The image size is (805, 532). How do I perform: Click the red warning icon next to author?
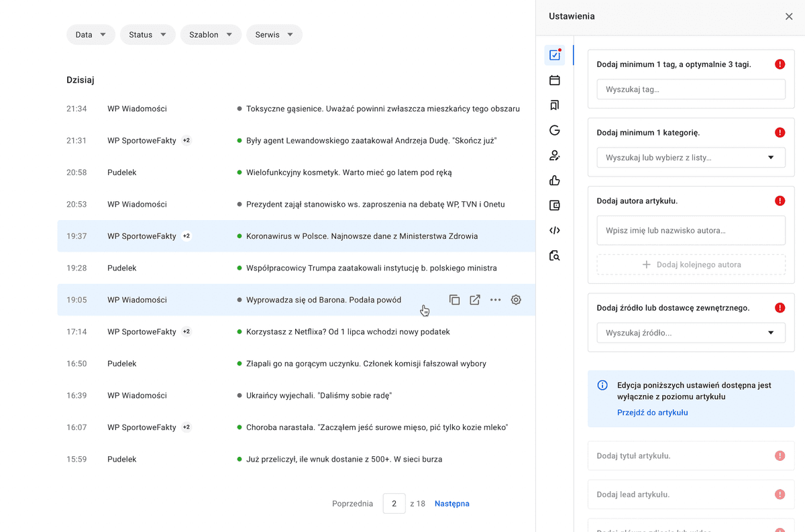(780, 201)
